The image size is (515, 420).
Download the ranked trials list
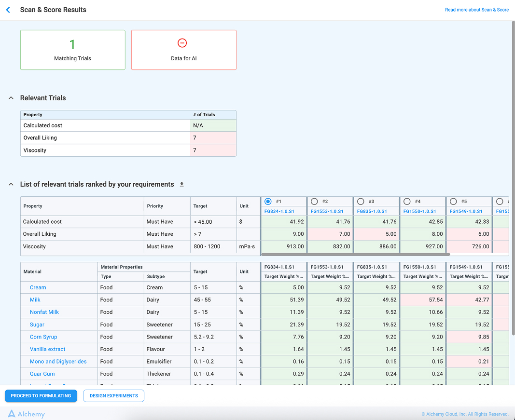point(181,184)
